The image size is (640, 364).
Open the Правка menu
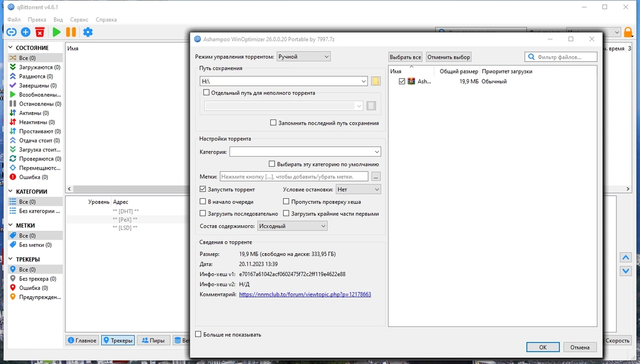pos(37,19)
